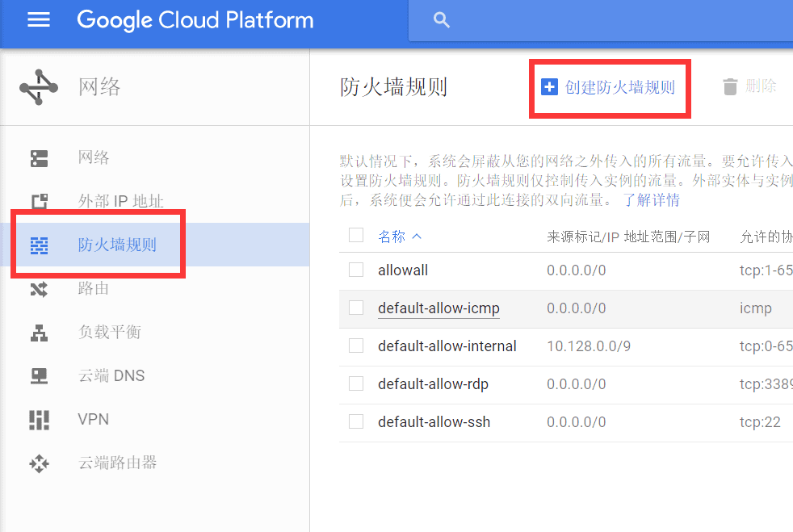Screen dimensions: 793x532
Task: Check the default-allow-rdp rule checkbox
Action: 356,383
